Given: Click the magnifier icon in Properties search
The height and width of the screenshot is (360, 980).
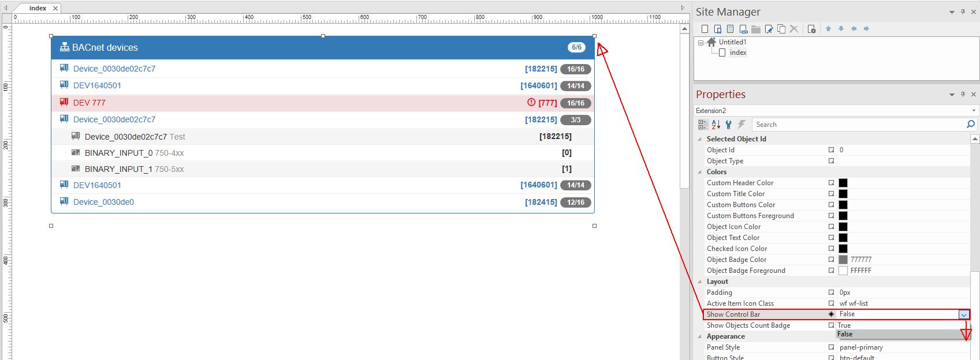Looking at the screenshot, I should click(971, 124).
